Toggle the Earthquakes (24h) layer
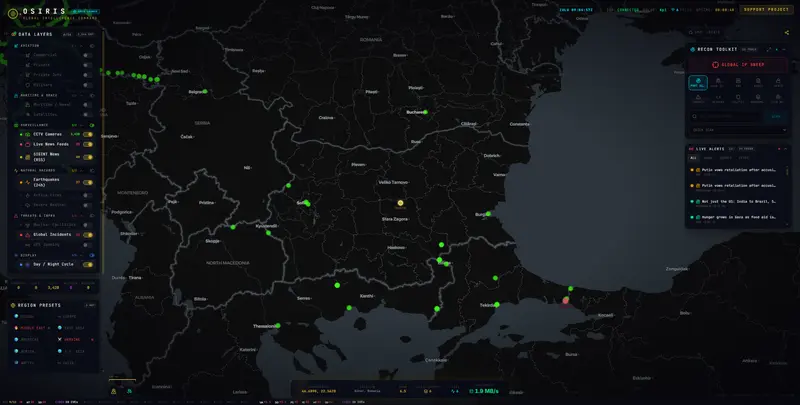800x405 pixels. [88, 182]
